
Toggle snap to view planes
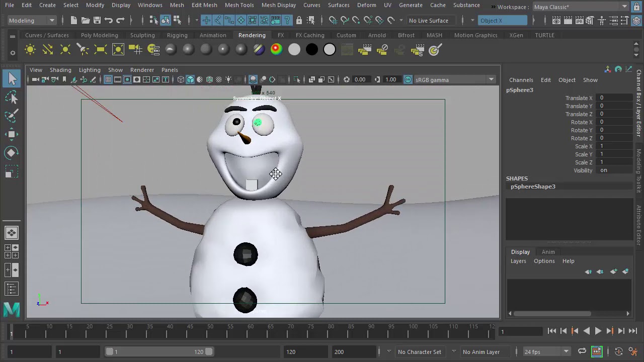tap(379, 21)
